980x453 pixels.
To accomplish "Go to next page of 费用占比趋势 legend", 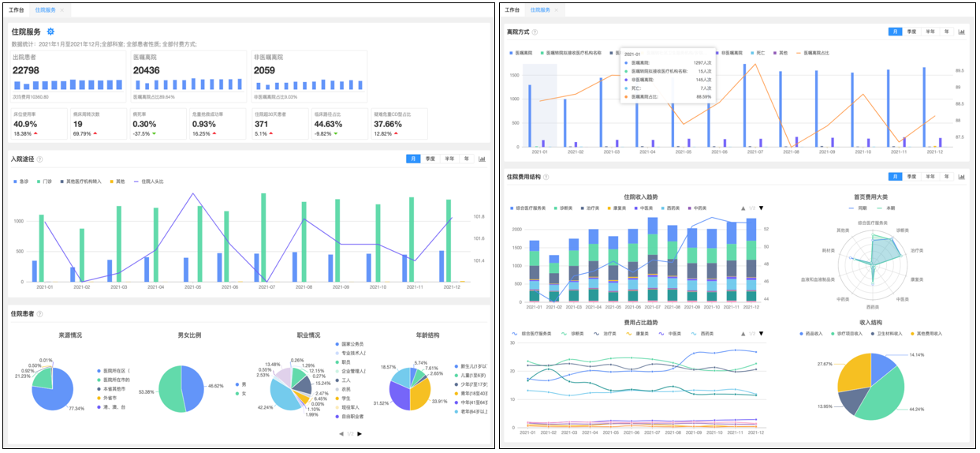I will (x=761, y=333).
